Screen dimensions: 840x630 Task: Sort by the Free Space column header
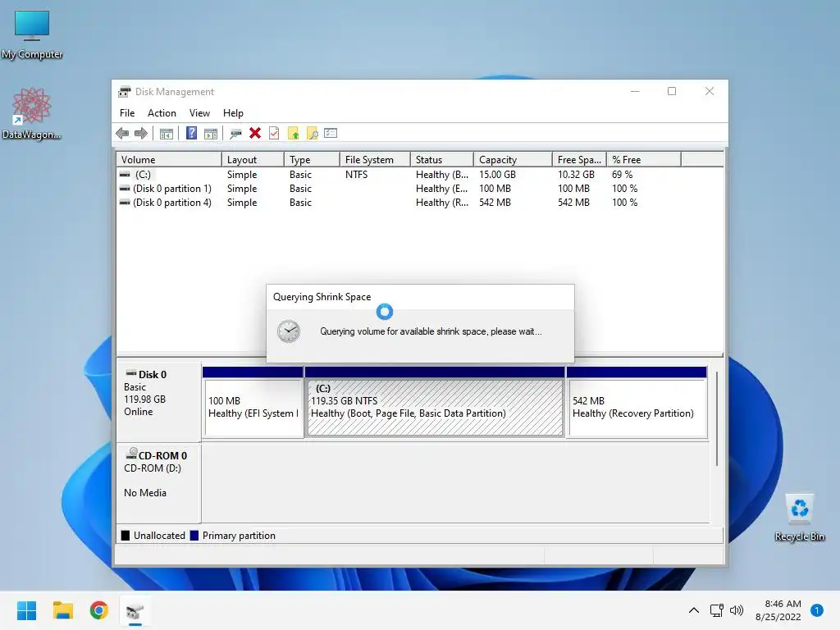pos(579,160)
